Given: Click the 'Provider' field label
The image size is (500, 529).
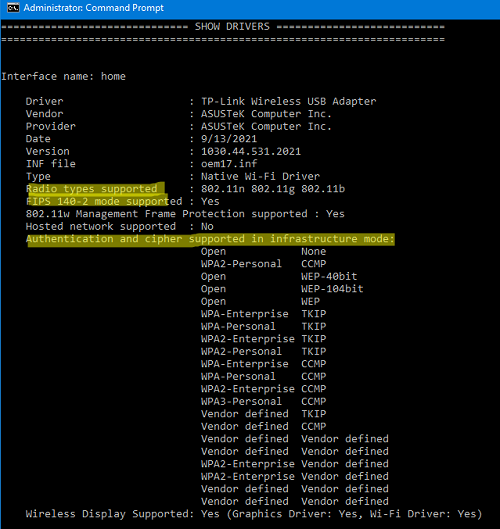Looking at the screenshot, I should 51,126.
